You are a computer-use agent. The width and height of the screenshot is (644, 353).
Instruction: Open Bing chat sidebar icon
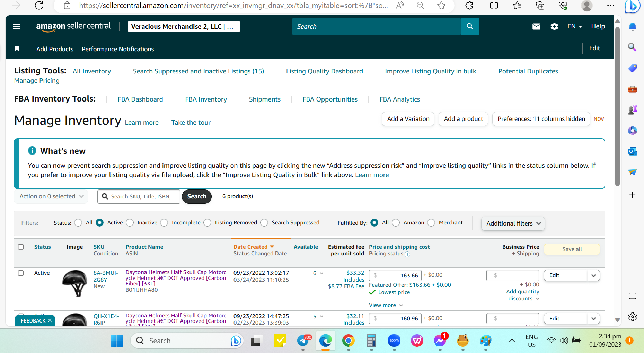click(632, 6)
